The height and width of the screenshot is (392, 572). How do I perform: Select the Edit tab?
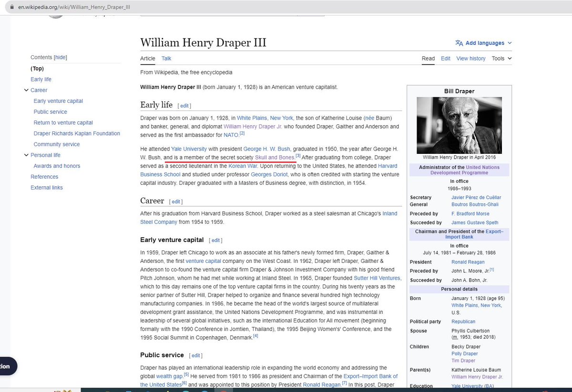[x=446, y=59]
